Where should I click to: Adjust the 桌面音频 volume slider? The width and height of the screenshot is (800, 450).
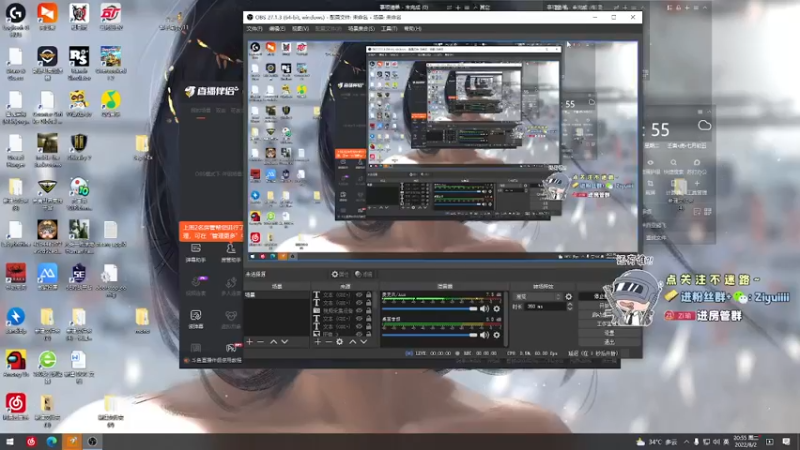(430, 335)
